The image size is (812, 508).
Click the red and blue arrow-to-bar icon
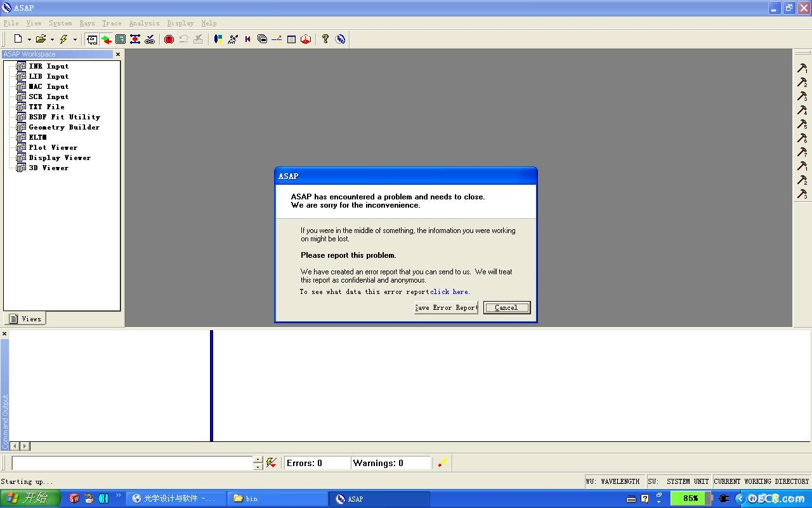247,39
